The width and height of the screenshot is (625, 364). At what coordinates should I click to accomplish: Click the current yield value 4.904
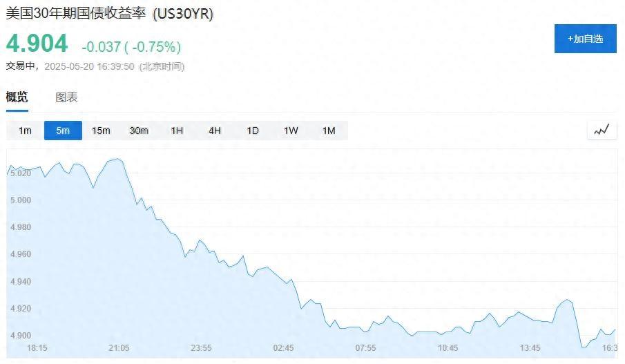(x=37, y=44)
